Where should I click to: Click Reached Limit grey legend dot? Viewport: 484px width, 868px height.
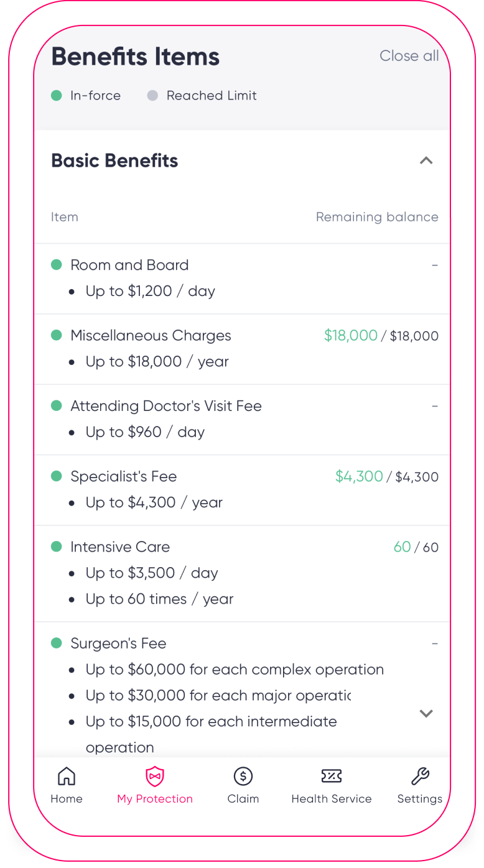(x=152, y=96)
